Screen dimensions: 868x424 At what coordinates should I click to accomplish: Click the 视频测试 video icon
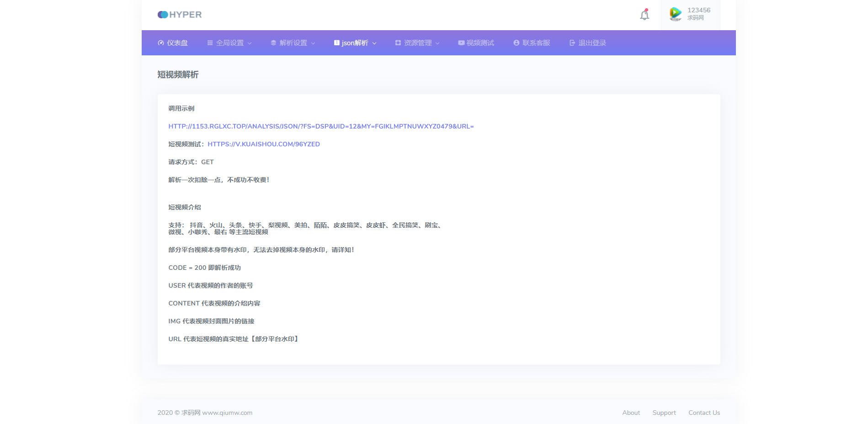click(462, 43)
